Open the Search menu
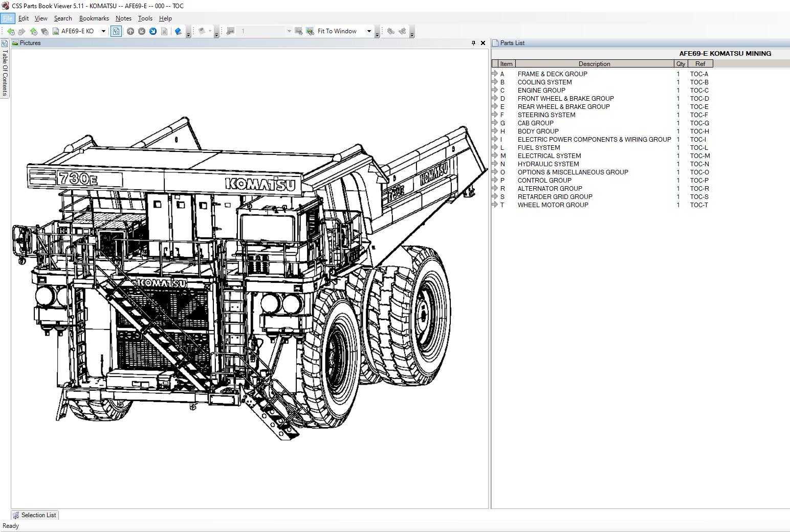 (63, 18)
